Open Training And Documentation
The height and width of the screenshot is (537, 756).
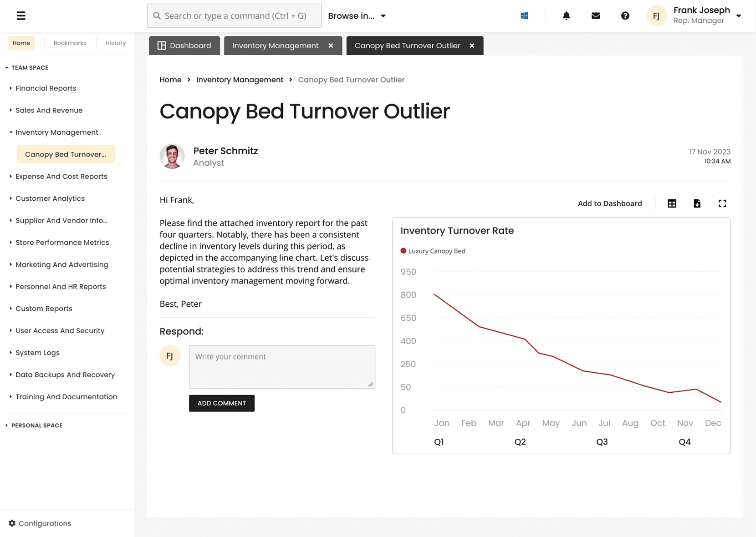coord(66,397)
